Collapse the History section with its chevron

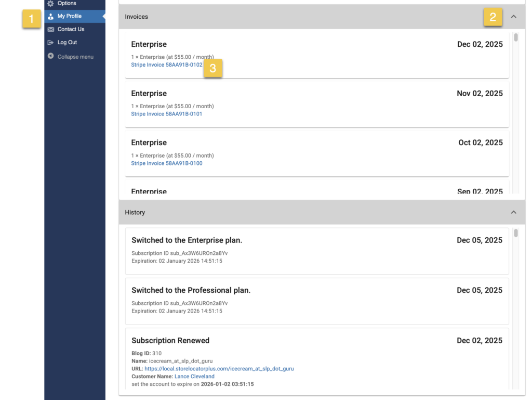coord(513,212)
